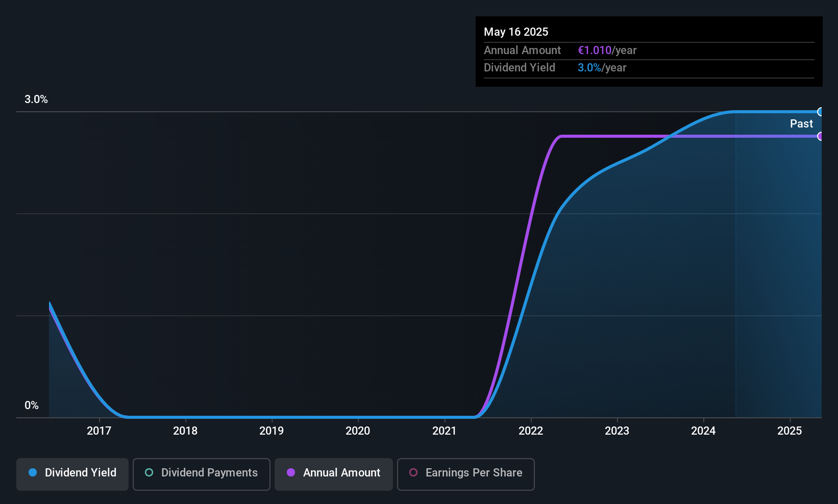This screenshot has height=504, width=838.
Task: Select the 2023 x-axis label
Action: click(617, 431)
